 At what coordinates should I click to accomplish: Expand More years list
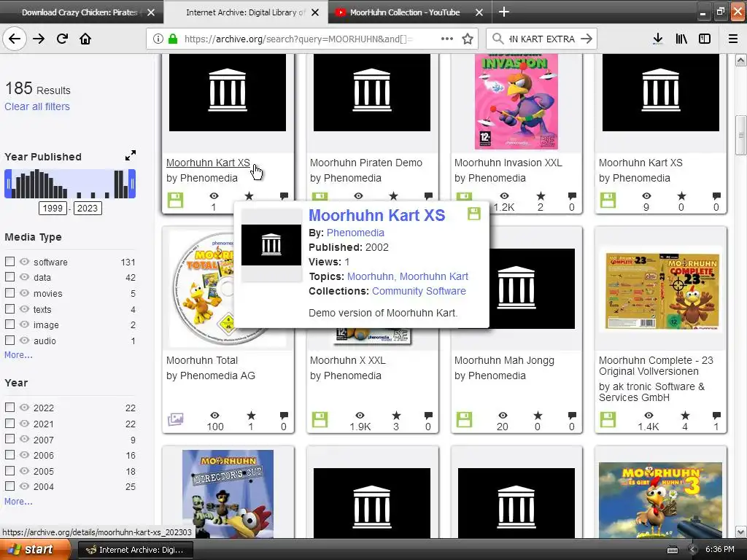[x=18, y=502]
